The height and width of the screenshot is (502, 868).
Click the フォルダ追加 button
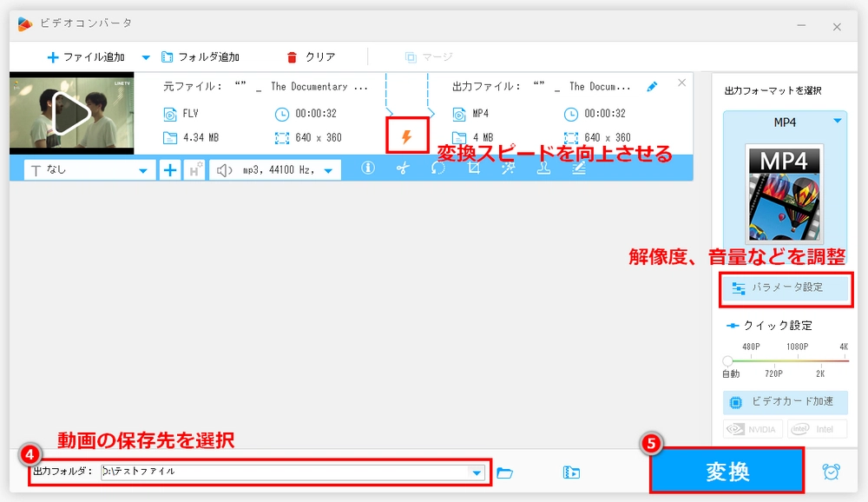tap(201, 57)
